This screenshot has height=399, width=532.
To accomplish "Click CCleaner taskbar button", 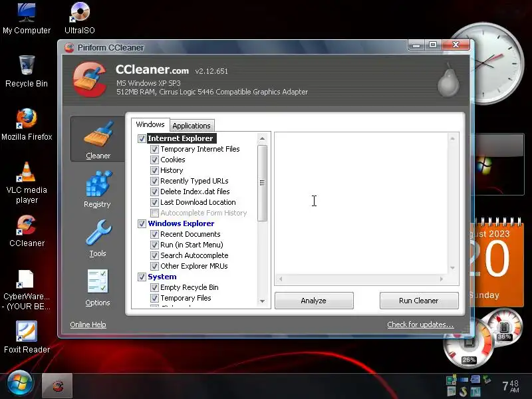I will click(x=57, y=386).
